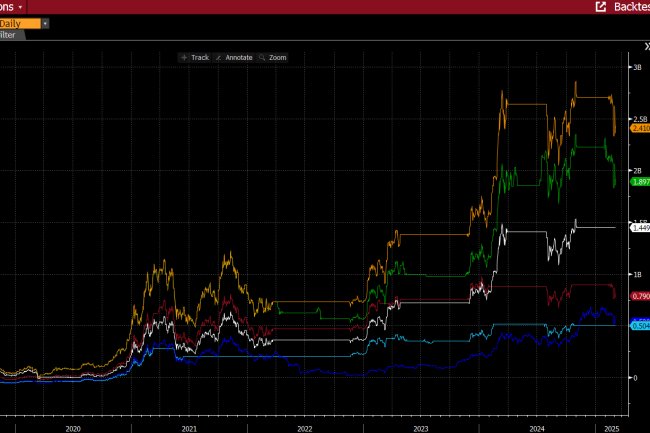Screen dimensions: 650x433
Task: Click the 2021 label on the time axis
Action: click(189, 429)
